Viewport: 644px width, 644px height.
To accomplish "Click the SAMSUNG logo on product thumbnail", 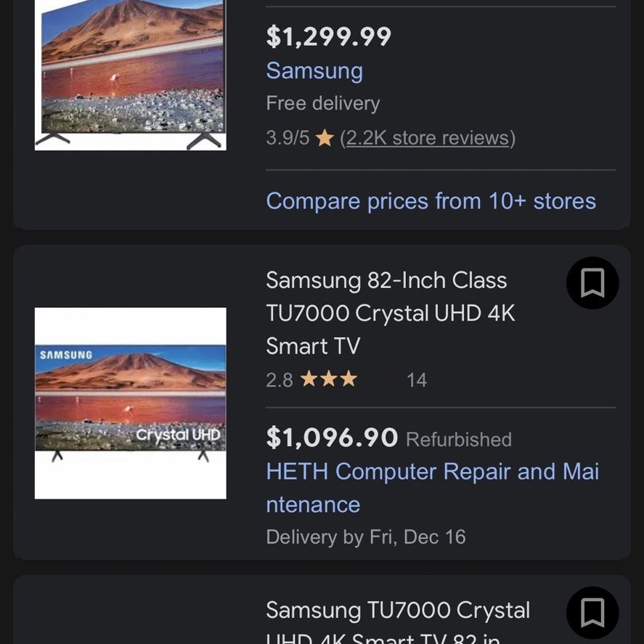I will 66,355.
